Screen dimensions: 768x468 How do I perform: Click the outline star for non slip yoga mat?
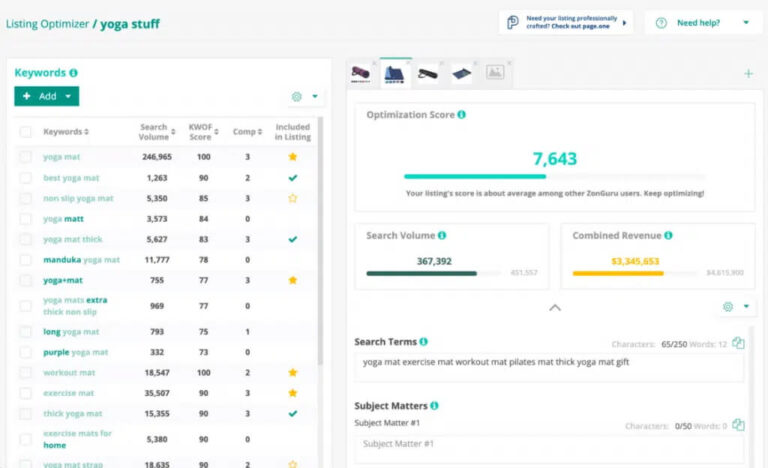[x=293, y=198]
